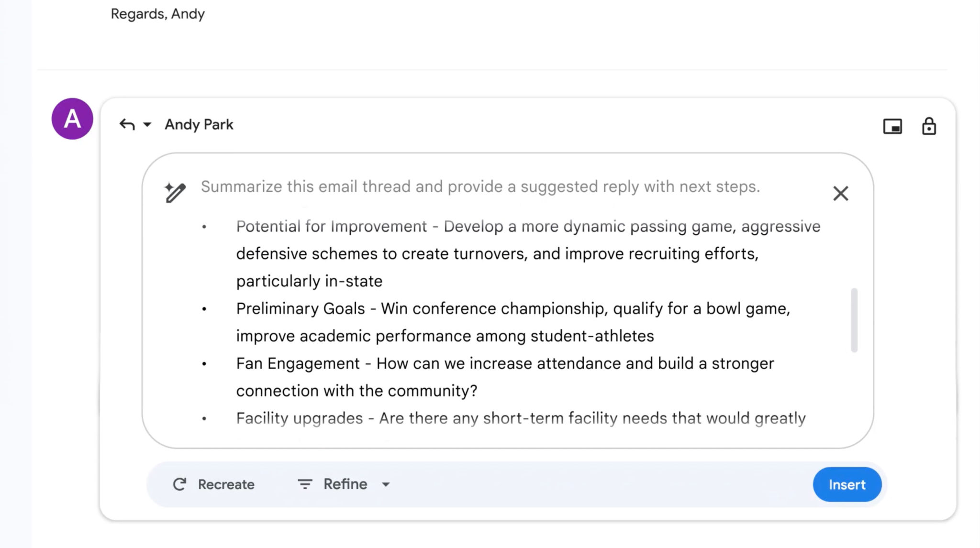980x548 pixels.
Task: Dismiss the AI summary with the X icon
Action: (841, 194)
